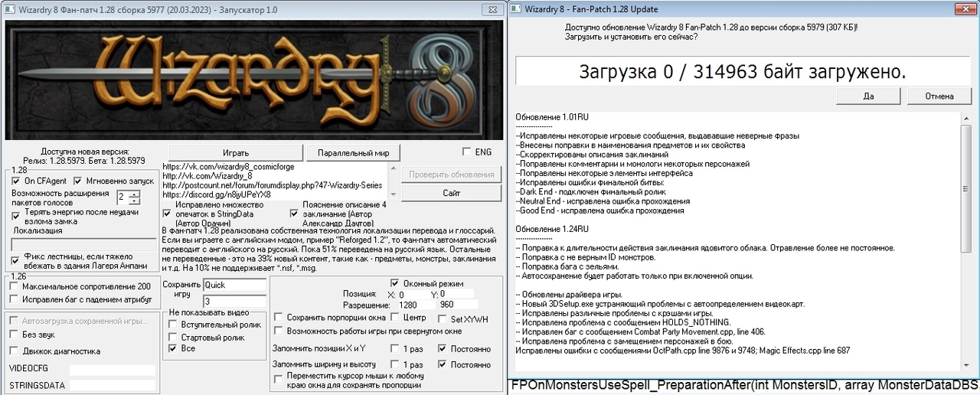This screenshot has width=980, height=395.
Task: Select the http://vk.com/Wizardry_8 link line
Action: [x=207, y=175]
